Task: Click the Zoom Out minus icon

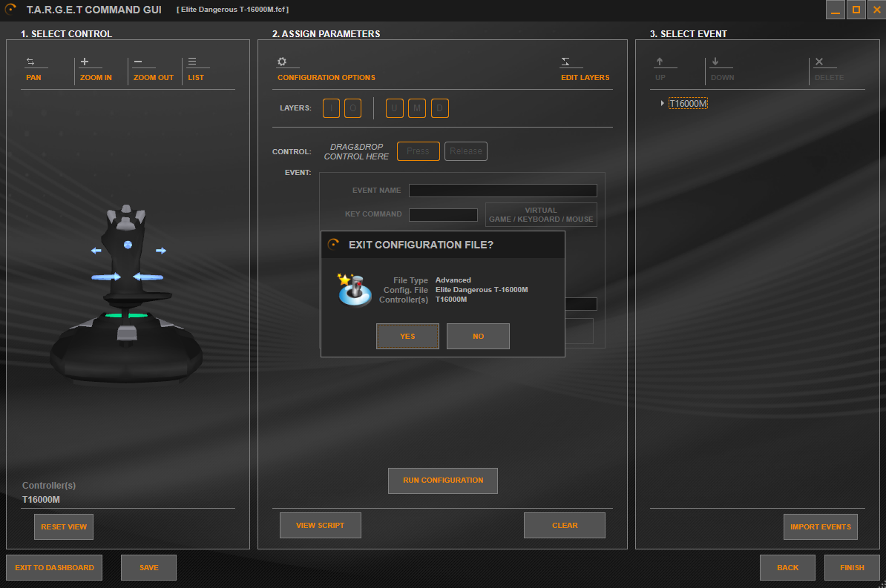Action: [x=138, y=62]
